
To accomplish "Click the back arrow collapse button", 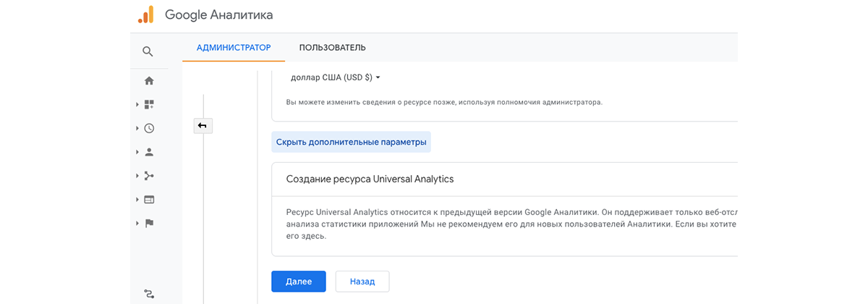I will click(203, 126).
